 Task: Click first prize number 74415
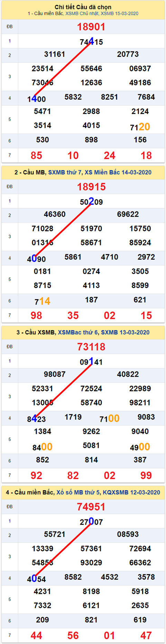(x=91, y=42)
